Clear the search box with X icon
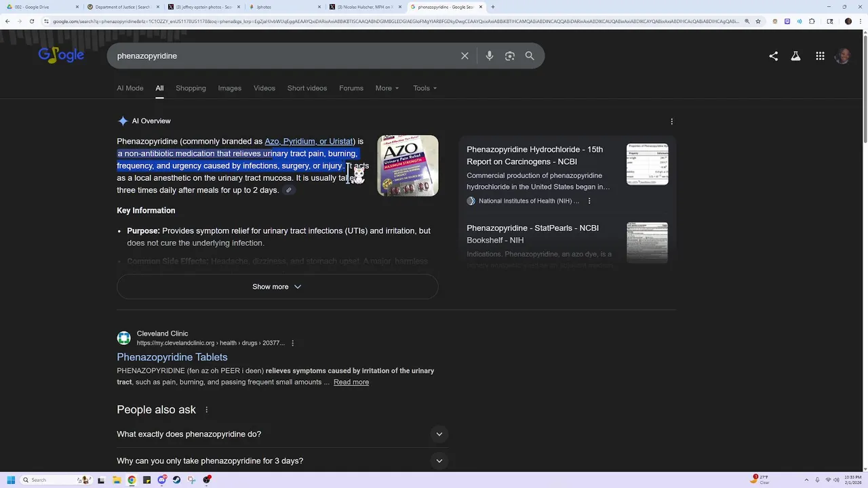The image size is (868, 488). coord(465,56)
